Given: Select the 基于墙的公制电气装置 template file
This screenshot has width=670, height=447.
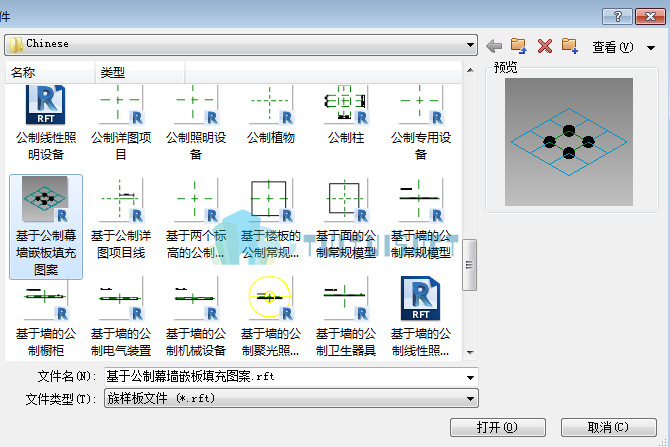Looking at the screenshot, I should pos(121,316).
